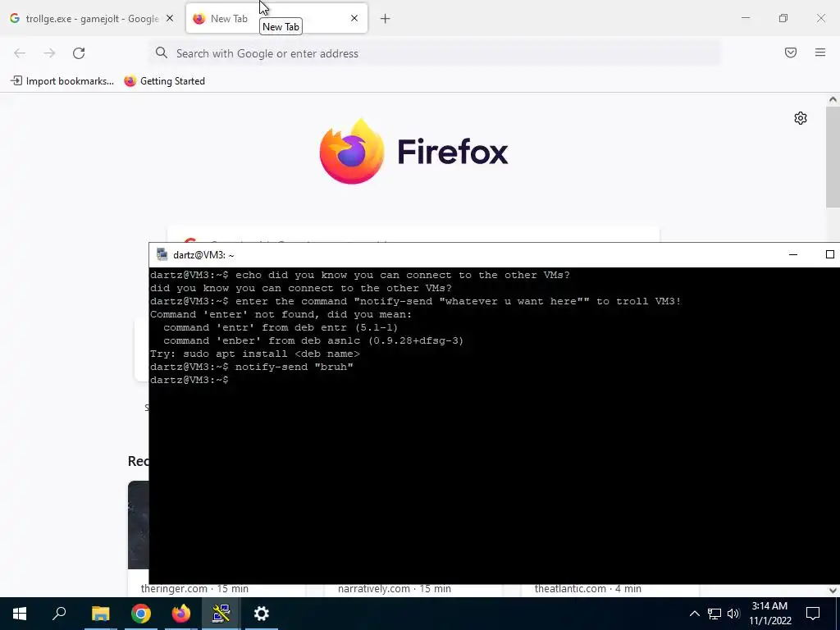Open theatlantic.com recommended article
Viewport: 840px width, 630px height.
[587, 589]
